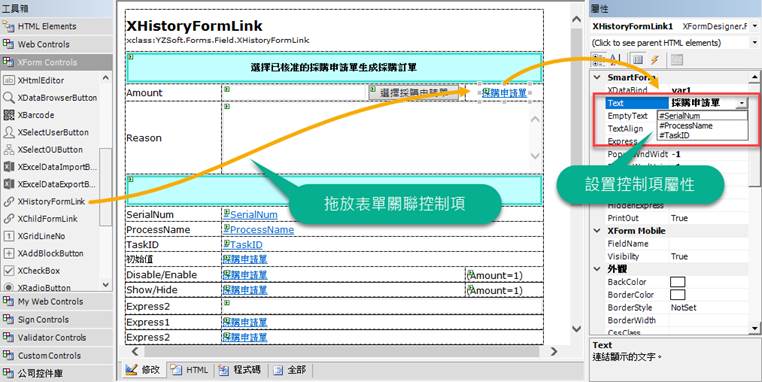Switch to the HTML view tab

tap(191, 370)
